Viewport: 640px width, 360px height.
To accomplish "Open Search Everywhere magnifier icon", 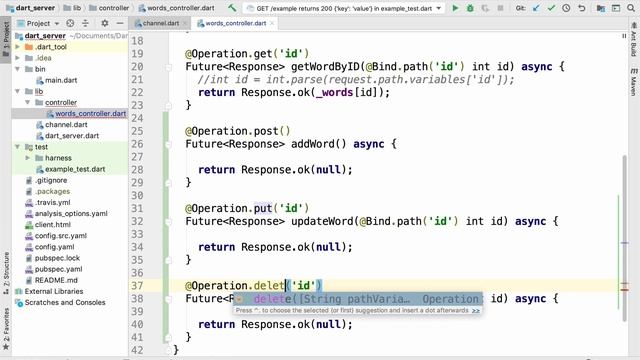I will pos(631,8).
